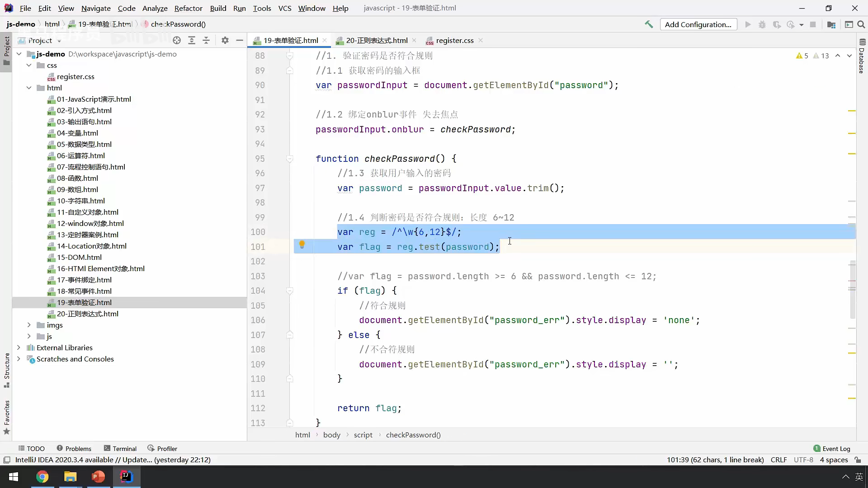The width and height of the screenshot is (868, 488).
Task: Open Project Structure toolbar icon
Action: 831,24
